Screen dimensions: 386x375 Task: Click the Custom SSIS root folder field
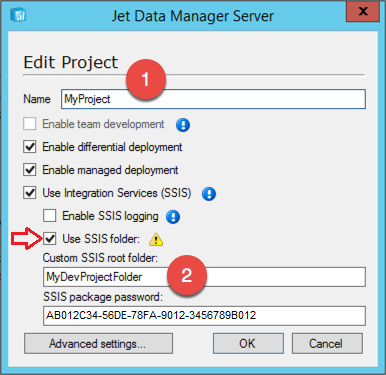(x=204, y=277)
